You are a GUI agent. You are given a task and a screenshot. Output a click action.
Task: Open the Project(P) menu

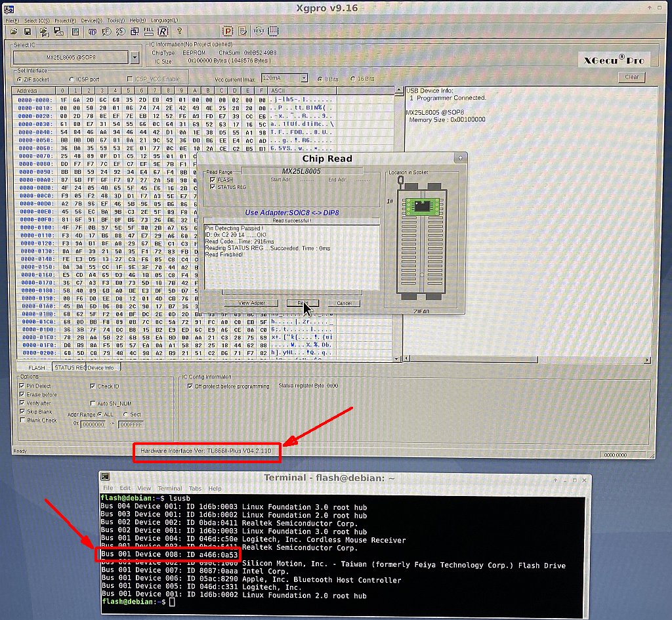65,20
